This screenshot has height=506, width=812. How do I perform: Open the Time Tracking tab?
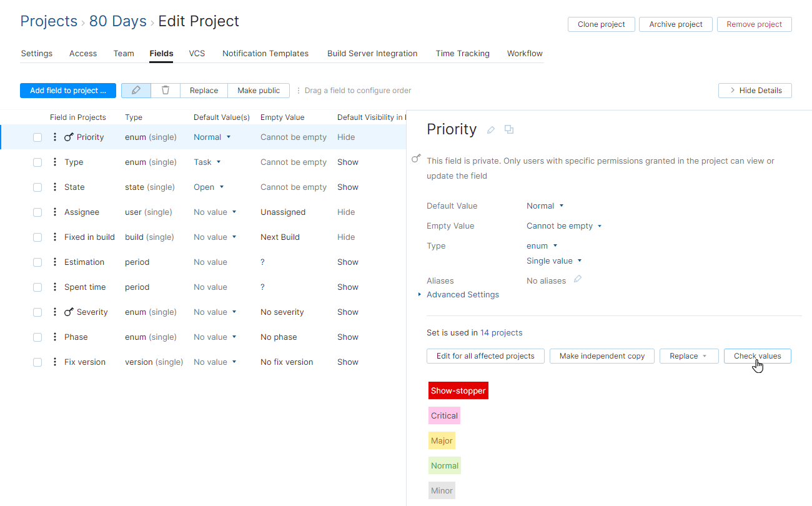point(462,53)
